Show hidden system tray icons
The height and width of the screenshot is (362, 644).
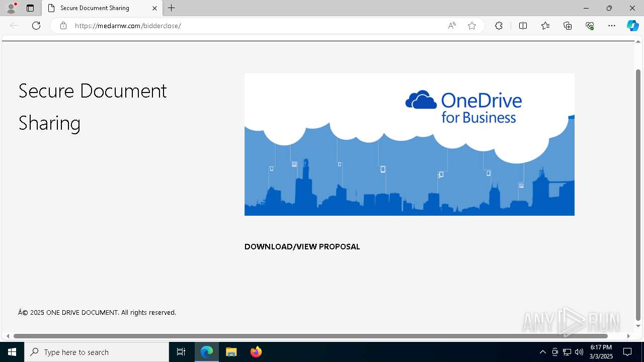click(542, 352)
